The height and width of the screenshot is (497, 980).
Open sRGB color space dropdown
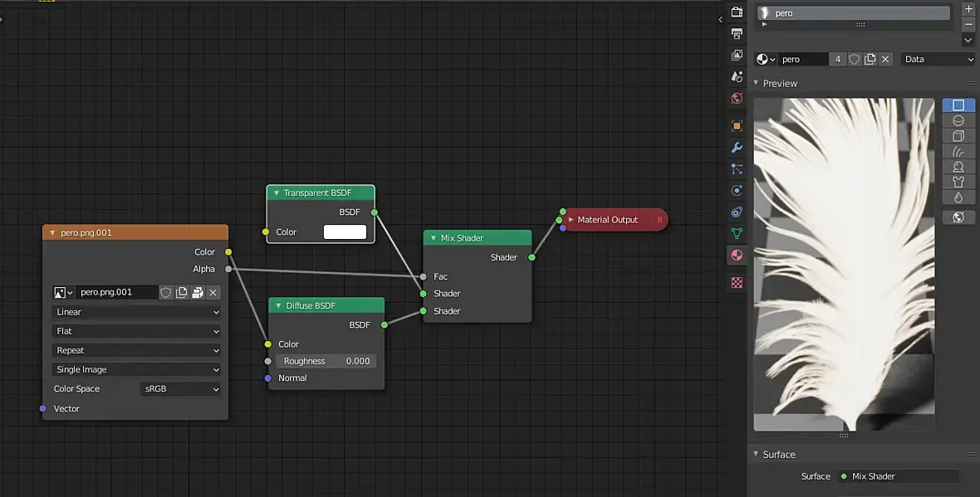point(180,389)
